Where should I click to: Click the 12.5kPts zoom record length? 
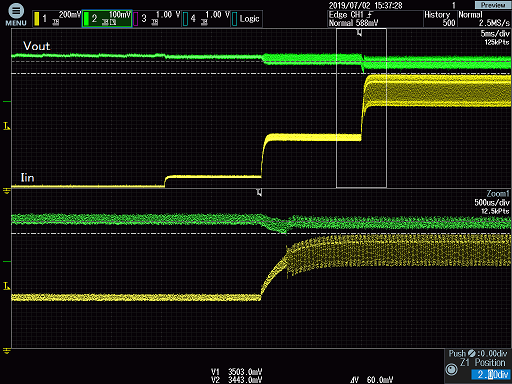[495, 211]
